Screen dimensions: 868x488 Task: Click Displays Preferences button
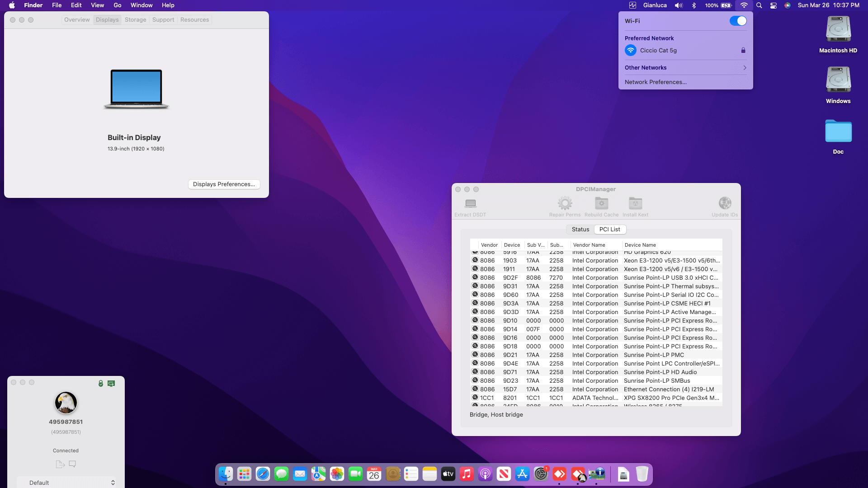224,184
